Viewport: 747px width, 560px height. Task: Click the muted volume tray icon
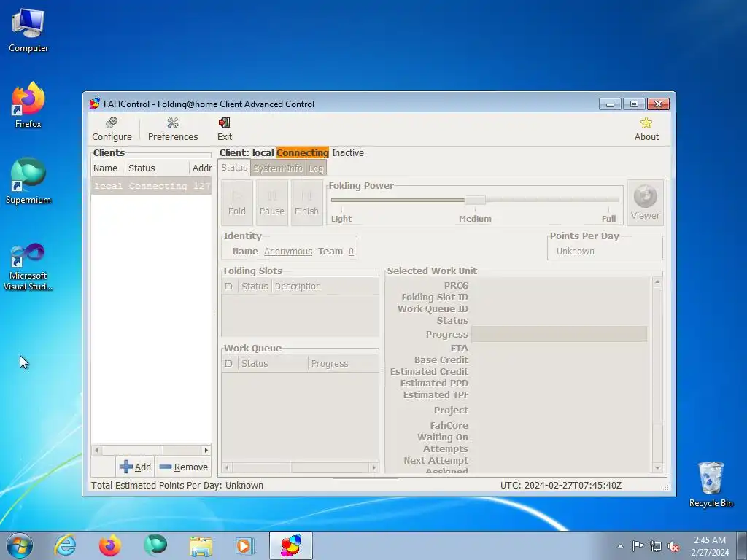point(673,546)
